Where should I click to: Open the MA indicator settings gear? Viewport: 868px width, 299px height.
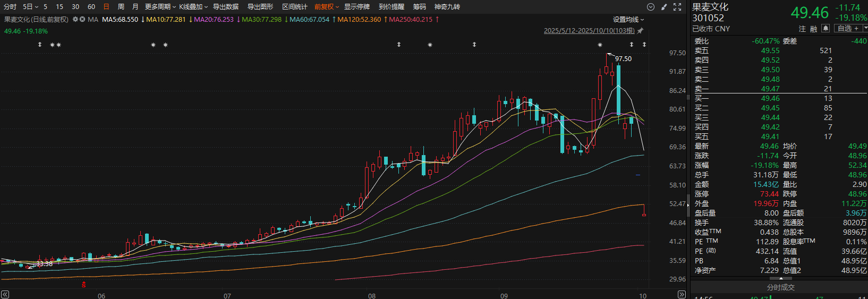(75, 20)
